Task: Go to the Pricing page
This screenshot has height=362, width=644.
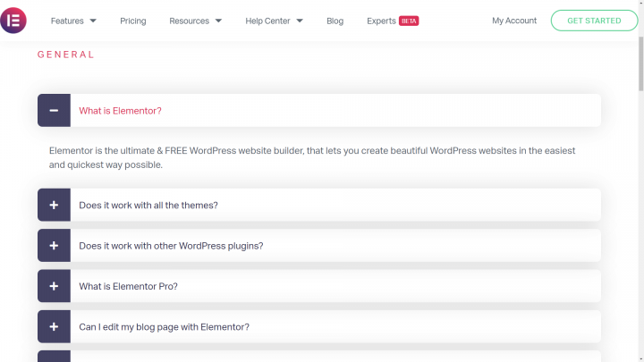Action: pyautogui.click(x=133, y=21)
